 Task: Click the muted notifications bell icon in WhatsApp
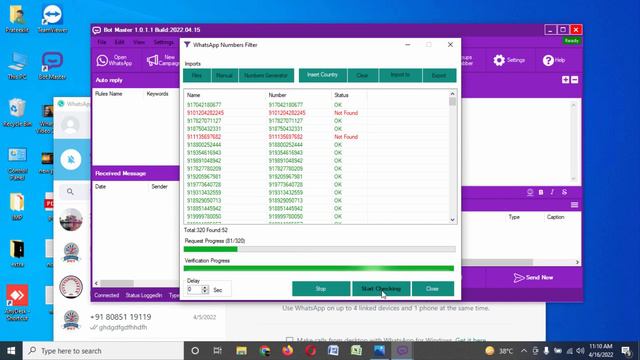pyautogui.click(x=71, y=160)
